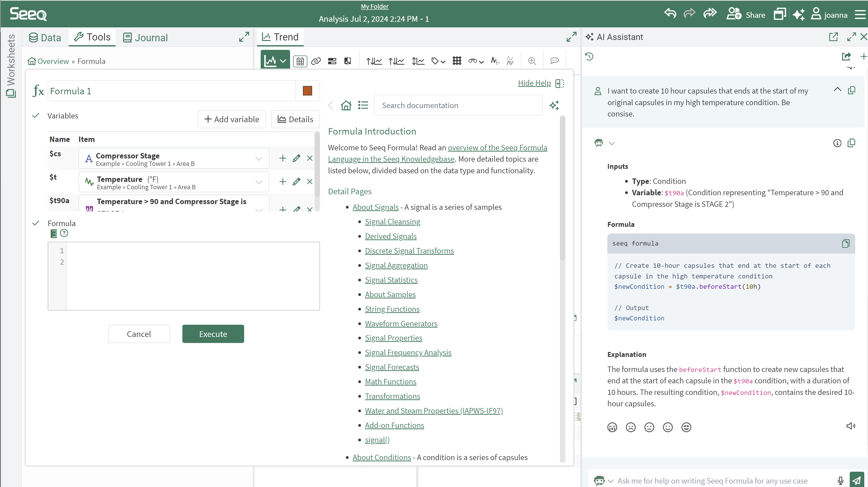
Task: Remove the $t variable
Action: tap(310, 182)
